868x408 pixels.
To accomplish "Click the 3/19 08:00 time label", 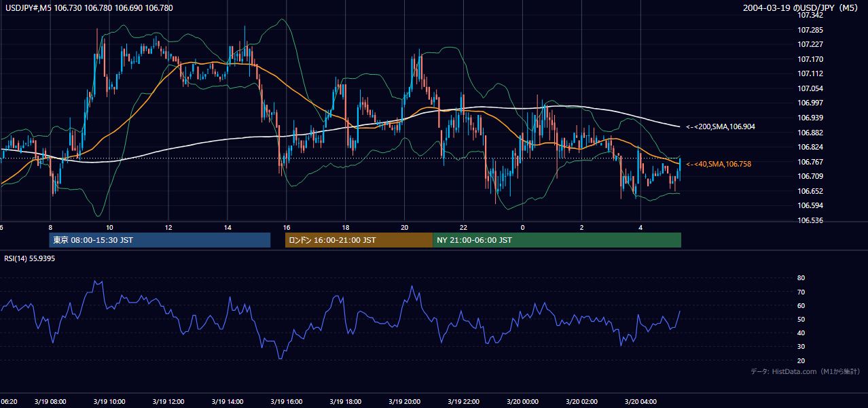I will coord(50,402).
